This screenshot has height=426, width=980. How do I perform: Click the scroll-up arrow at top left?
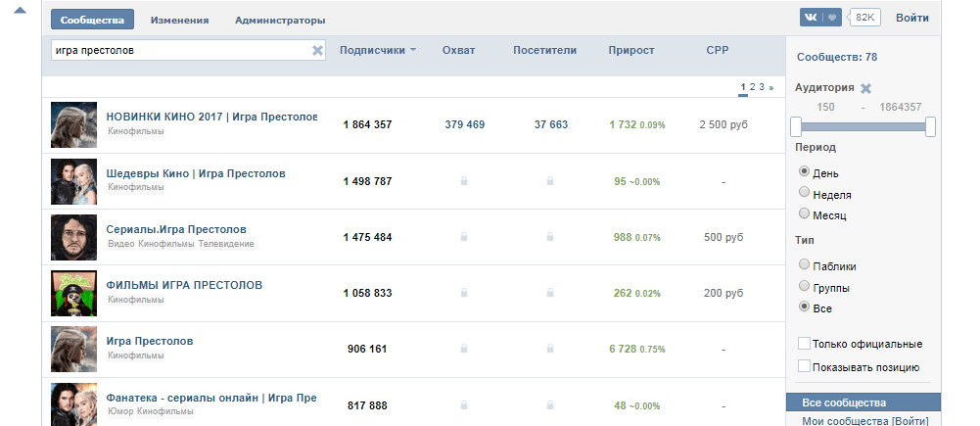coord(20,11)
